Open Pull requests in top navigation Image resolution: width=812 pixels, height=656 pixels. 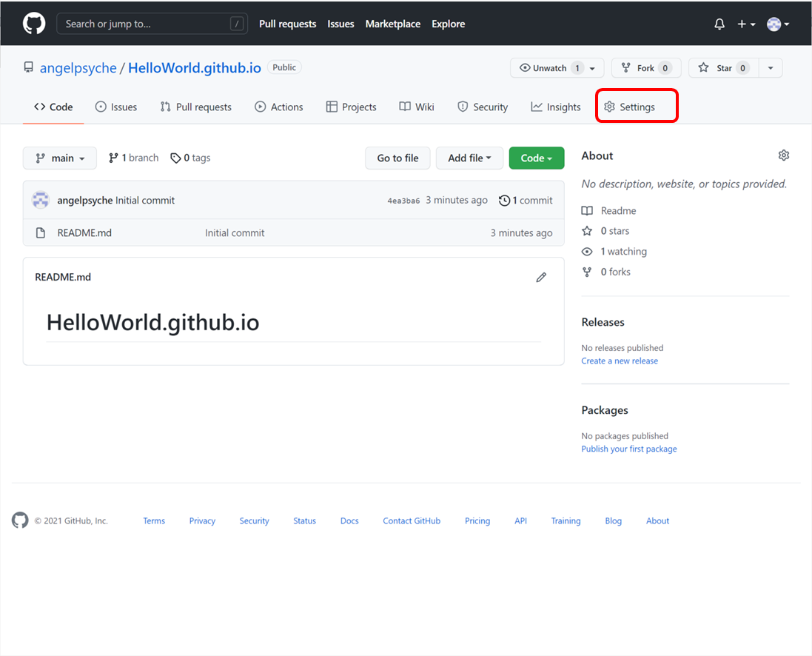click(x=287, y=24)
